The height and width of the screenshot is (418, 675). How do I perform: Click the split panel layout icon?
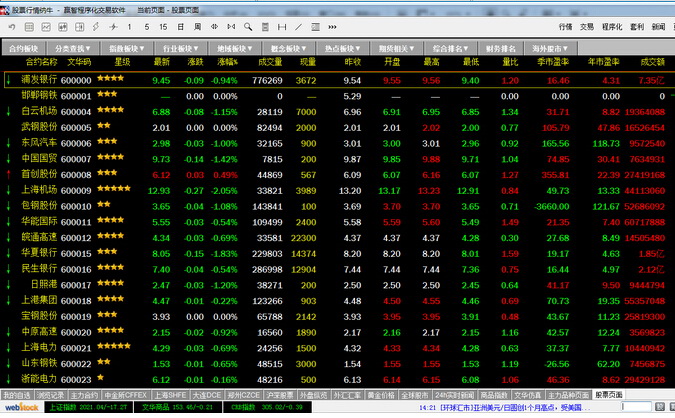pos(80,27)
